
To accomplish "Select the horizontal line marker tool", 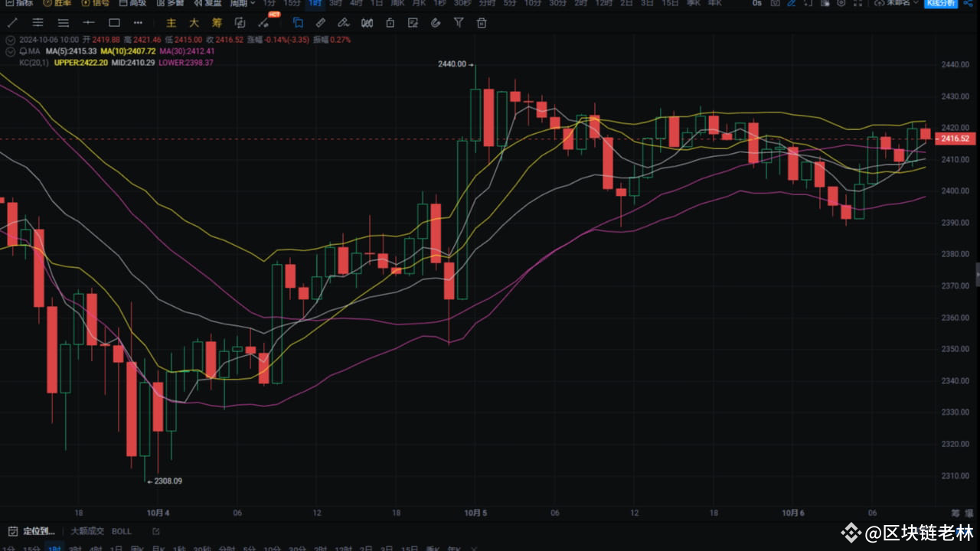I will (89, 23).
